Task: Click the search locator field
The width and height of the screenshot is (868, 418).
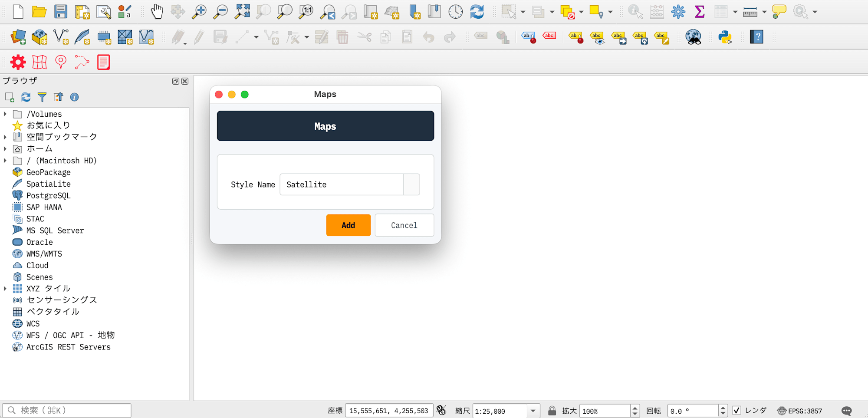Action: tap(67, 410)
